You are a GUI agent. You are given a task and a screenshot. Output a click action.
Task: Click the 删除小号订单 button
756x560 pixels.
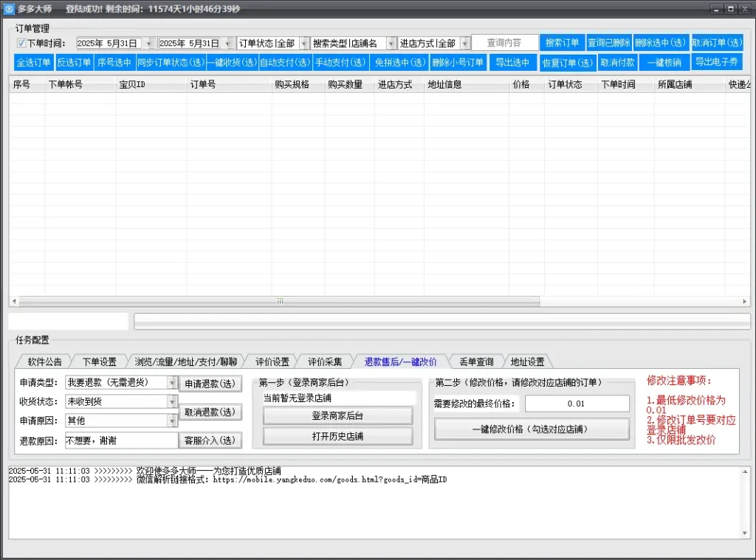458,63
